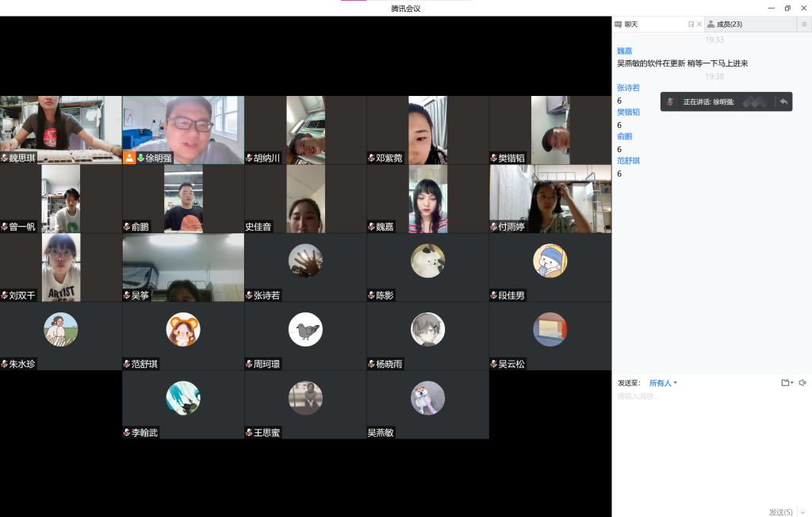Click the reply arrow on speaking banner
Screen dimensions: 812x517
click(783, 101)
